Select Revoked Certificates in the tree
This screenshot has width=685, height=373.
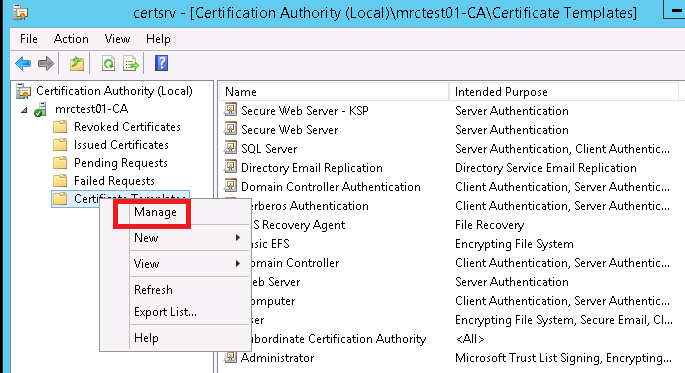[x=127, y=127]
